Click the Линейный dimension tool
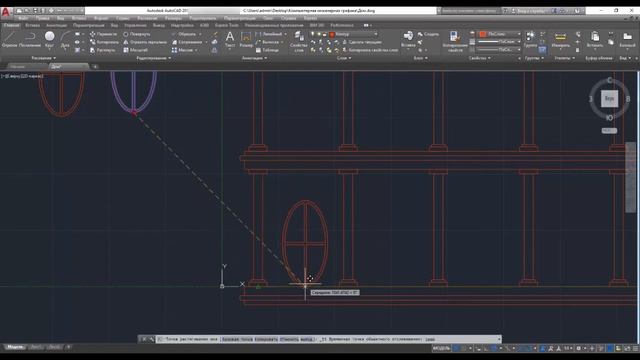 coord(268,34)
